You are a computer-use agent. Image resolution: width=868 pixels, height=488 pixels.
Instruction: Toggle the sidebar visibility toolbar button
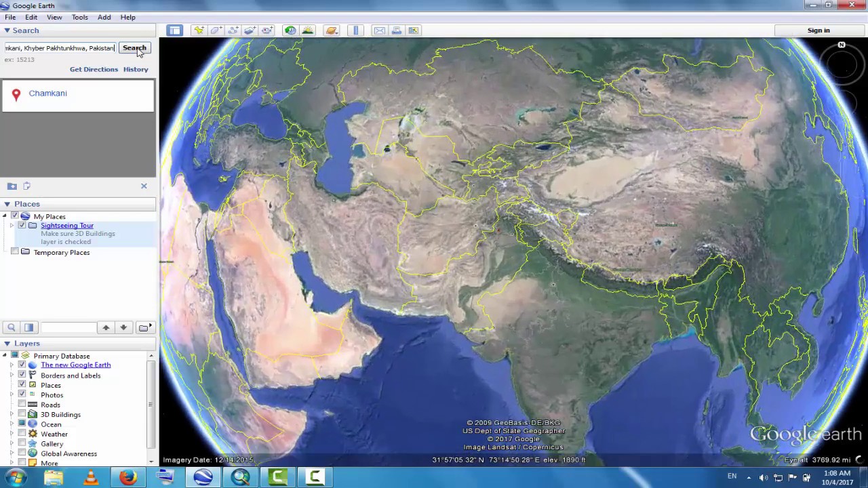pyautogui.click(x=175, y=30)
